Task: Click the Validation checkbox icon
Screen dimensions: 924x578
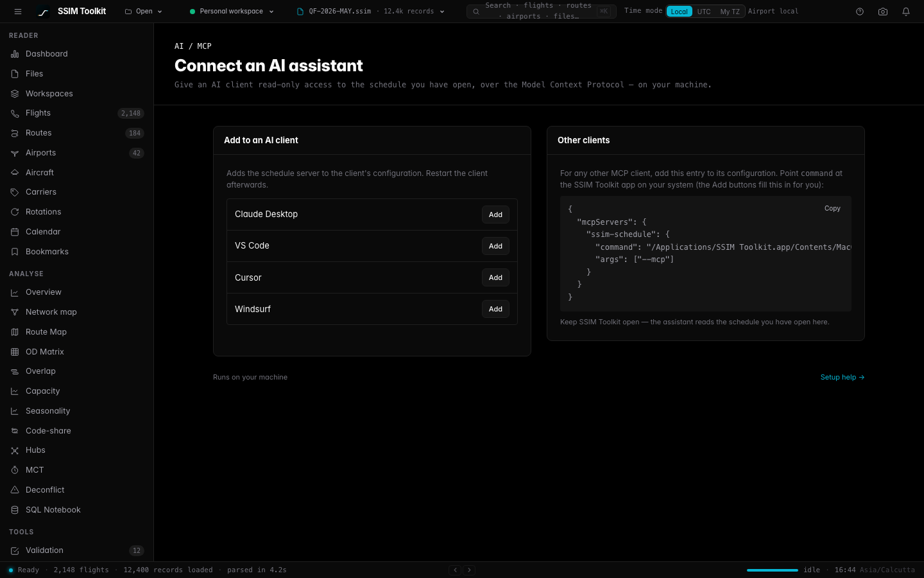Action: 15,550
